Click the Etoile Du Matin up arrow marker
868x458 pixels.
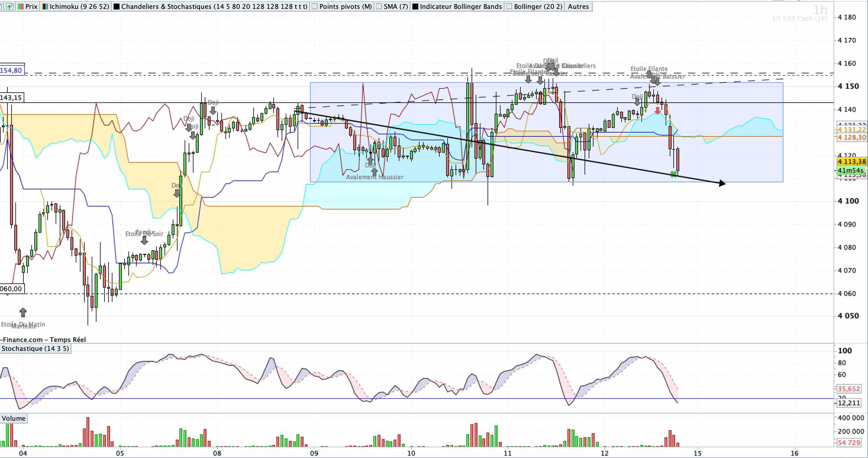click(23, 312)
